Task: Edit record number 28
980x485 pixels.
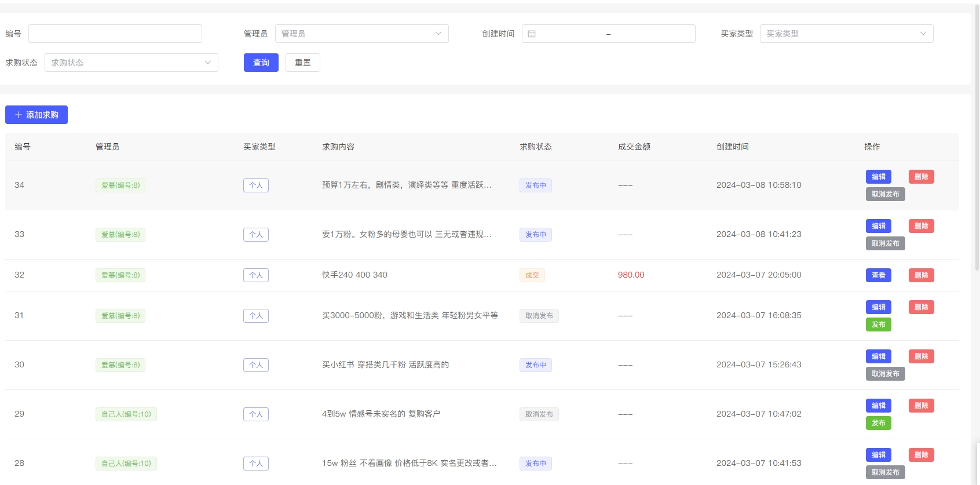Action: pyautogui.click(x=878, y=455)
